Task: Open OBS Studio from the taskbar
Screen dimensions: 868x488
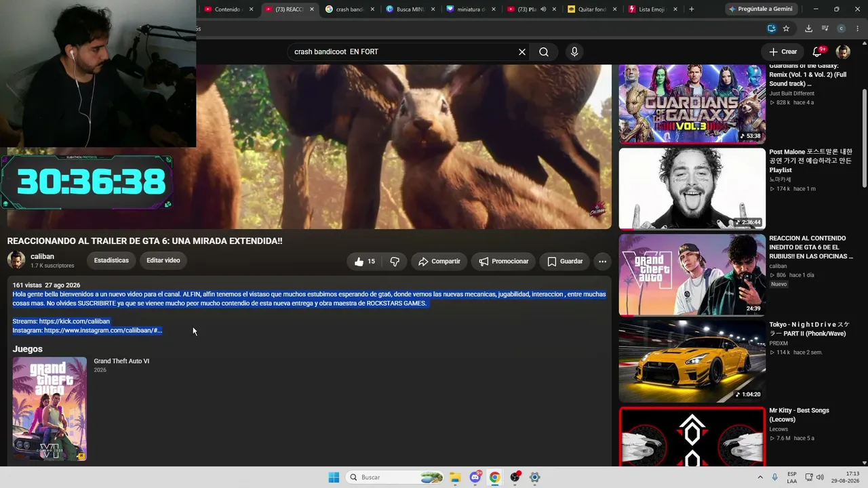Action: point(515,477)
